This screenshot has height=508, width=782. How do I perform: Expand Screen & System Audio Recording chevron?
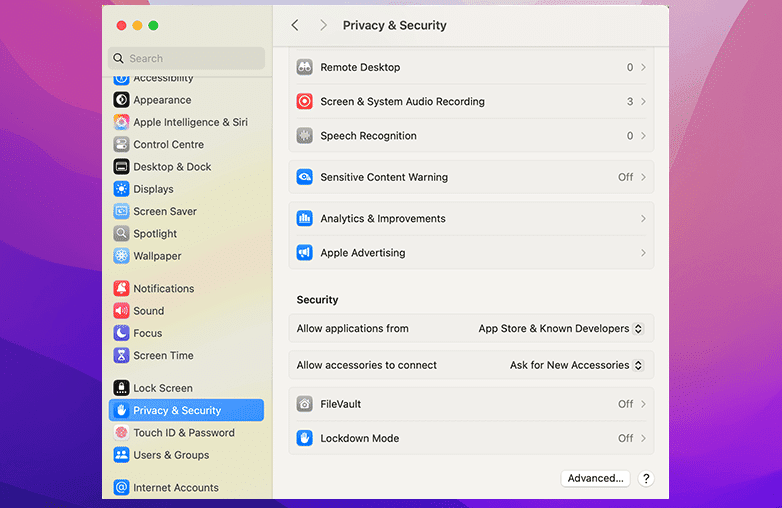pos(643,101)
